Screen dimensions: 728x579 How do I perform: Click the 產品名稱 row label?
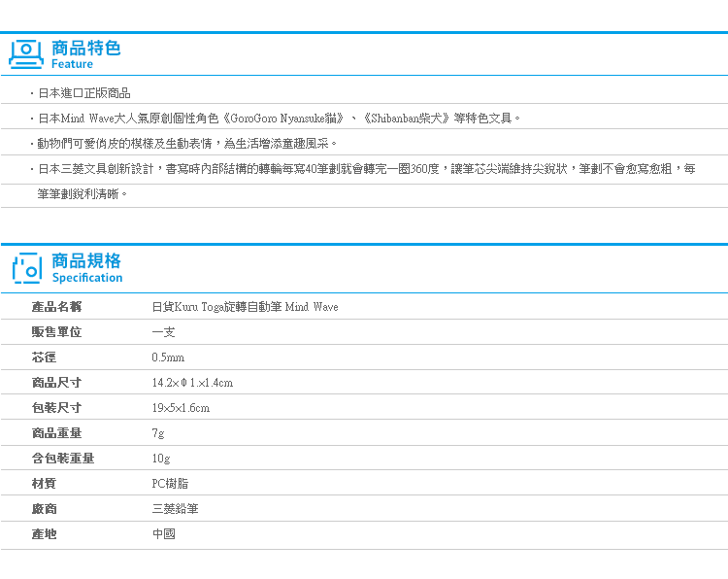56,307
